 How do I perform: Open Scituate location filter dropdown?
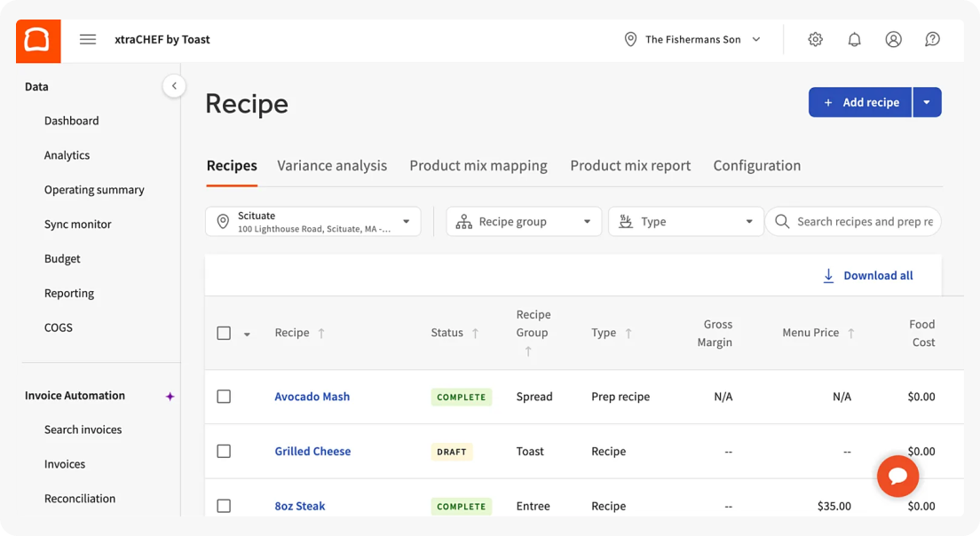pos(313,222)
